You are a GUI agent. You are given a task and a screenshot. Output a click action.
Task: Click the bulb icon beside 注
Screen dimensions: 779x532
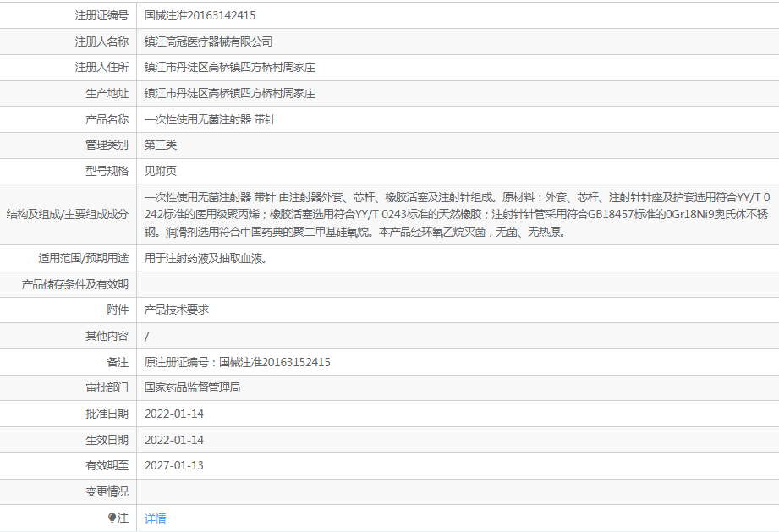point(112,518)
